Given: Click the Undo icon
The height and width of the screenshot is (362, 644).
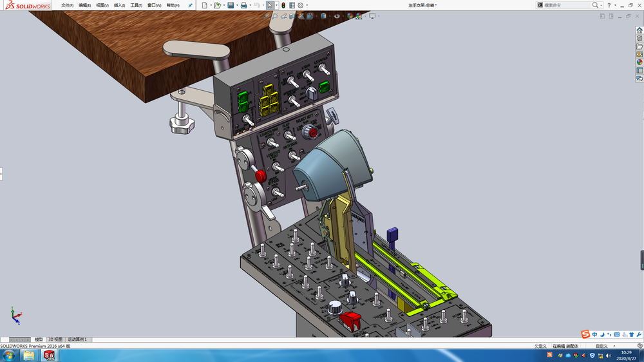Looking at the screenshot, I should (x=257, y=5).
